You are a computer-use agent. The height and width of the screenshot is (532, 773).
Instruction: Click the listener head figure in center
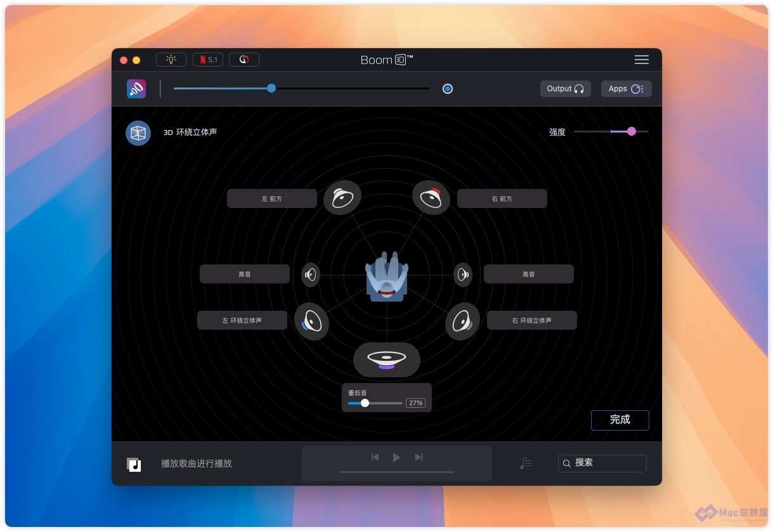[386, 276]
